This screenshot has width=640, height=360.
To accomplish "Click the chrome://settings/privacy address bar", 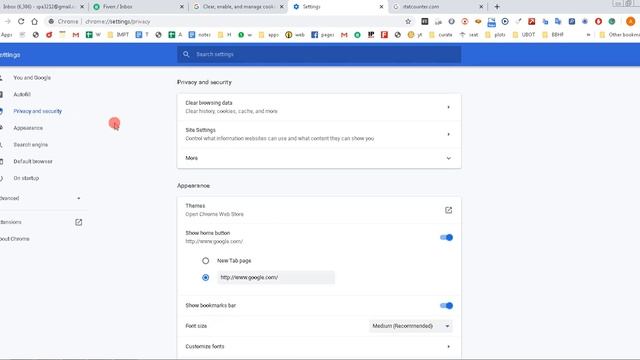I will coord(229,21).
